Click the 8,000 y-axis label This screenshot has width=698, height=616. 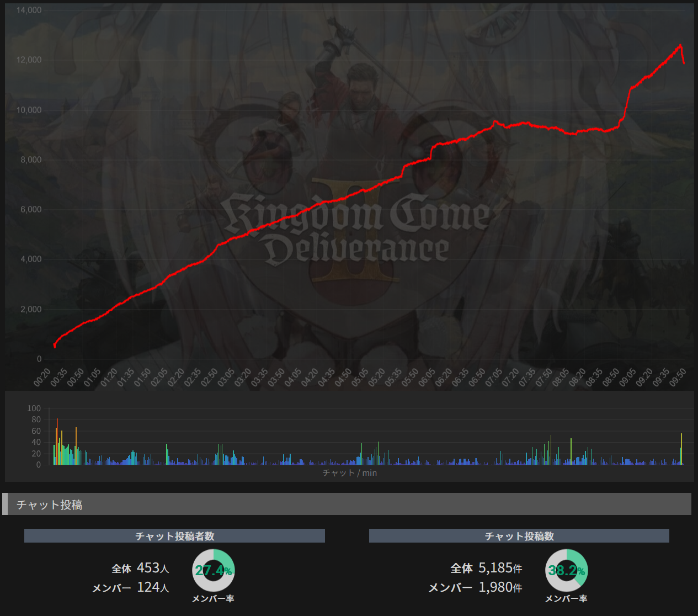point(31,160)
